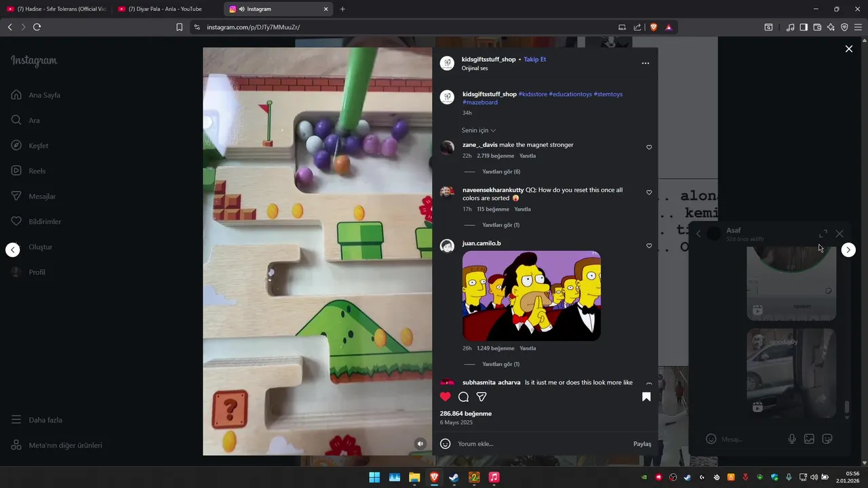The image size is (868, 488).
Task: Open Mesajlar in the sidebar
Action: pyautogui.click(x=33, y=196)
